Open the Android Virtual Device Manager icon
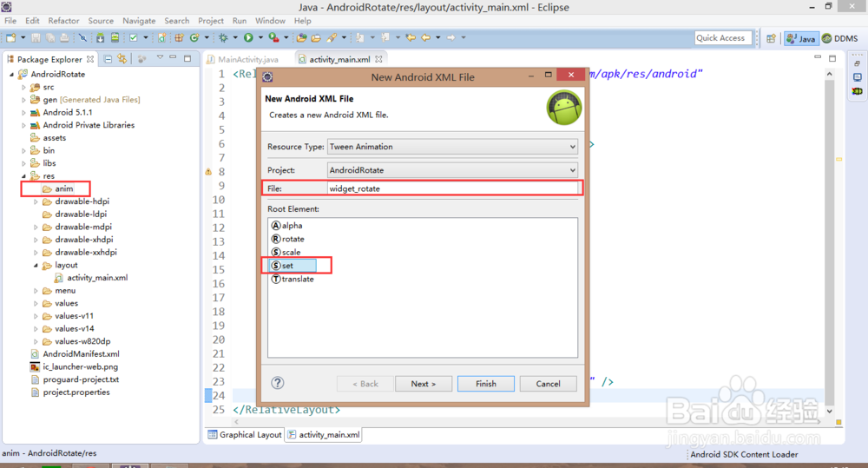 tap(115, 37)
